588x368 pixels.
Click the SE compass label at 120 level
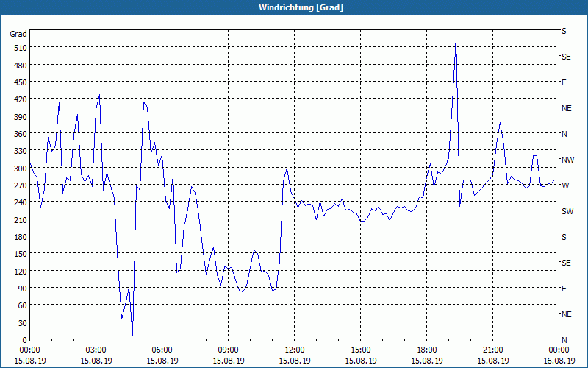point(566,263)
